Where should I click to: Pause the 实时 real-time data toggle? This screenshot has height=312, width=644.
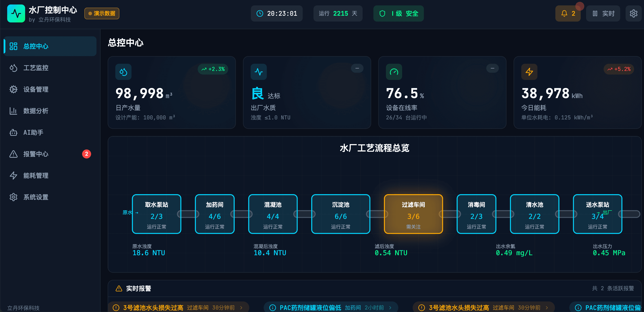pyautogui.click(x=603, y=13)
